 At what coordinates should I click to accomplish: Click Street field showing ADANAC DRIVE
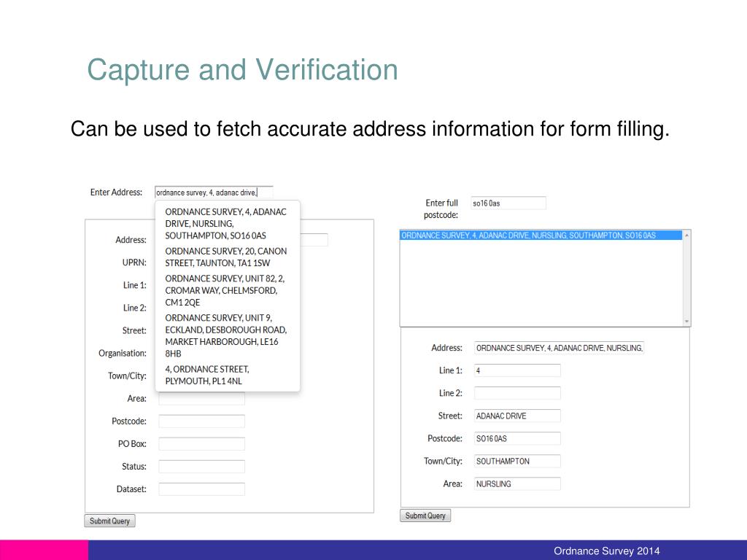517,416
